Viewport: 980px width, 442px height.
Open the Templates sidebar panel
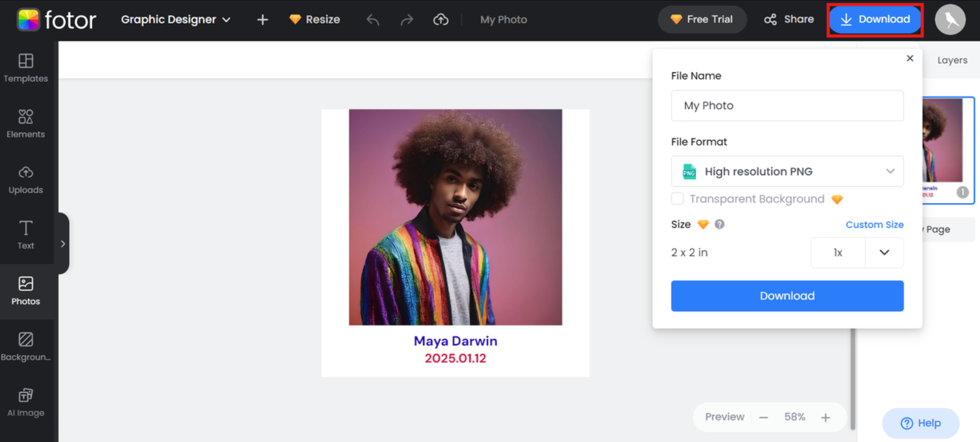tap(26, 68)
